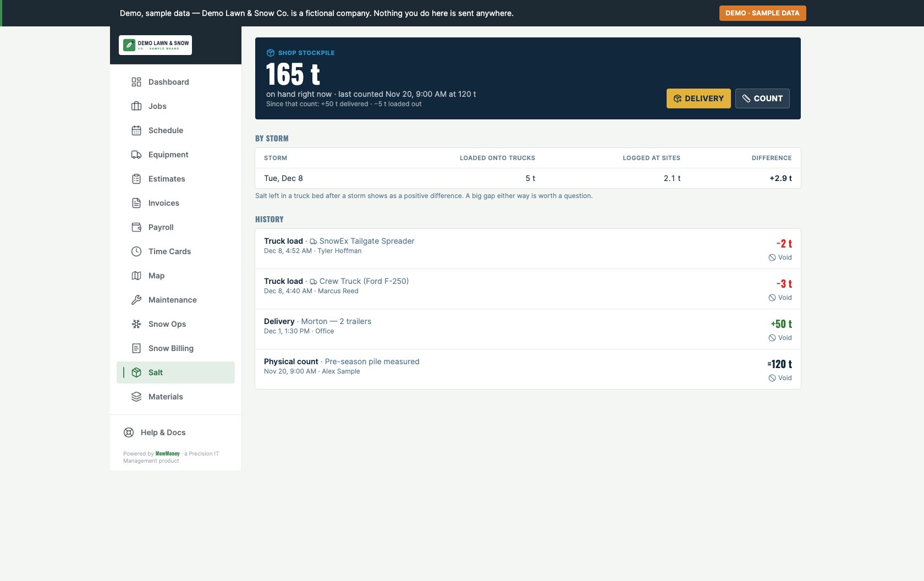
Task: Click the Equipment truck icon in sidebar
Action: 136,155
